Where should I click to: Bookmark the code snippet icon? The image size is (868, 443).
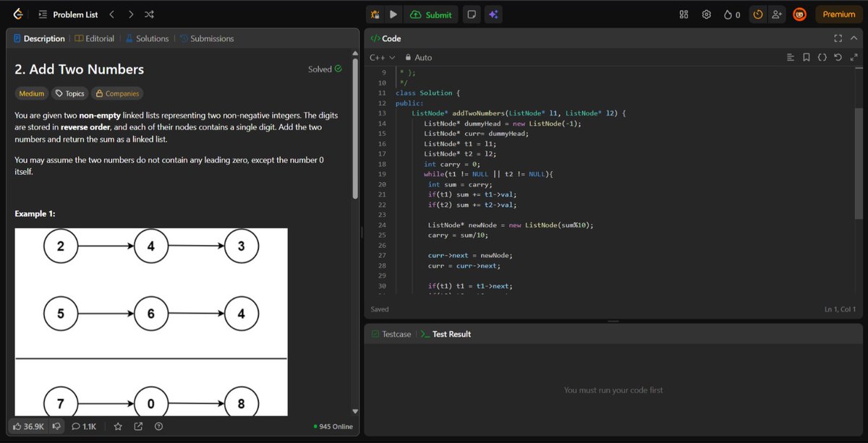[x=807, y=57]
